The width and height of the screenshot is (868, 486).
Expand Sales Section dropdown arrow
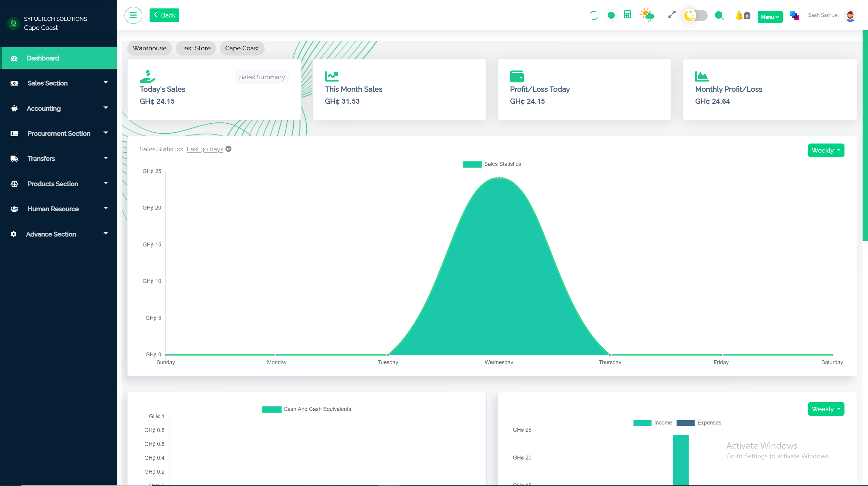coord(106,83)
